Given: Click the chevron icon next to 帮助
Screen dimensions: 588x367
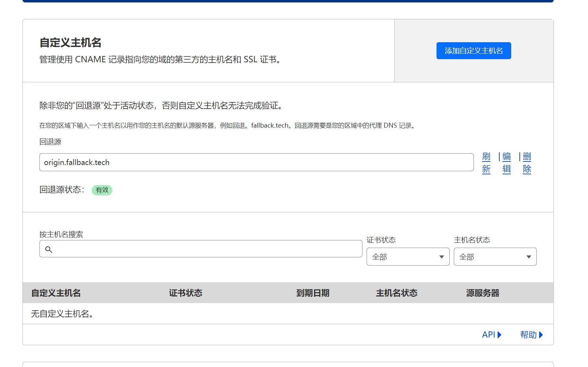Looking at the screenshot, I should pyautogui.click(x=542, y=335).
